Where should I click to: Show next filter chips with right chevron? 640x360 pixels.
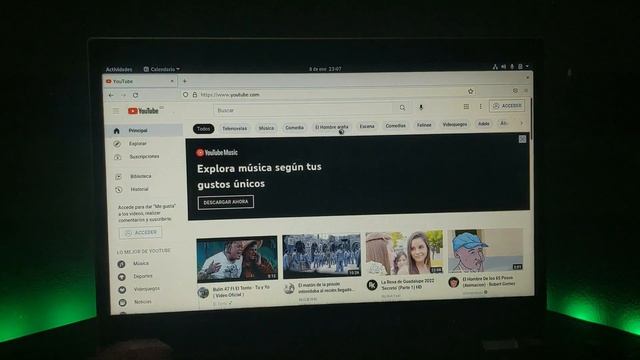click(521, 123)
